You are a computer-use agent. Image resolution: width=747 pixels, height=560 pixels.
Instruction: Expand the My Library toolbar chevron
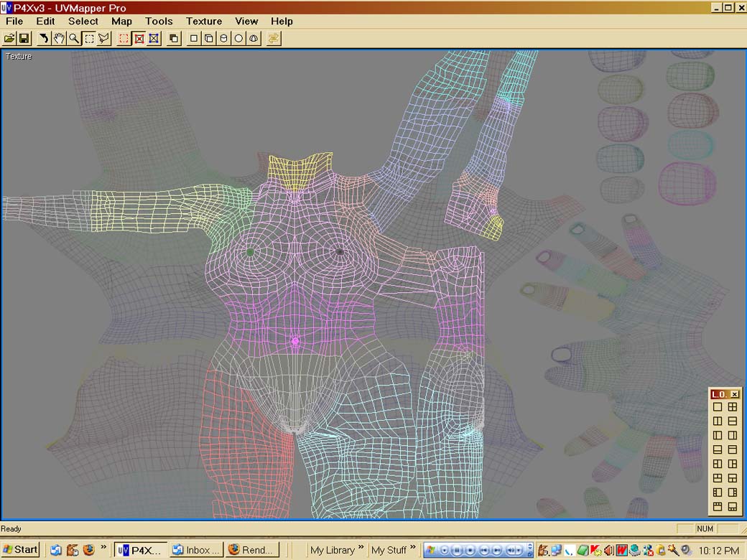[361, 550]
